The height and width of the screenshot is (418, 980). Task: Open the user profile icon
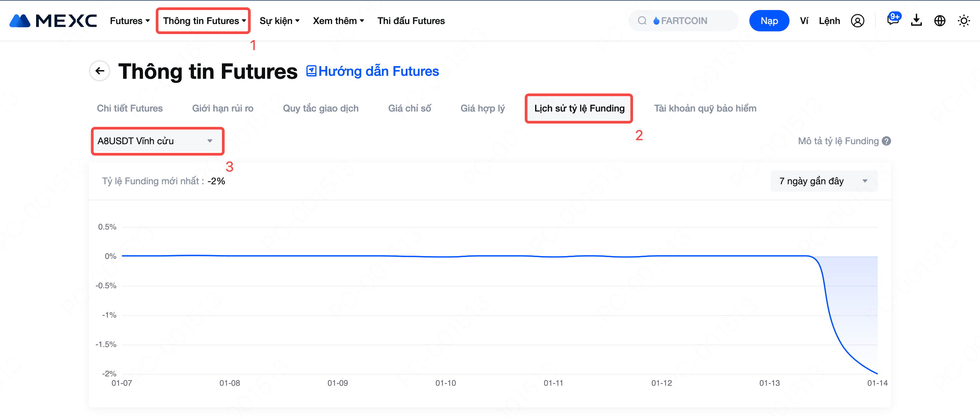point(857,21)
